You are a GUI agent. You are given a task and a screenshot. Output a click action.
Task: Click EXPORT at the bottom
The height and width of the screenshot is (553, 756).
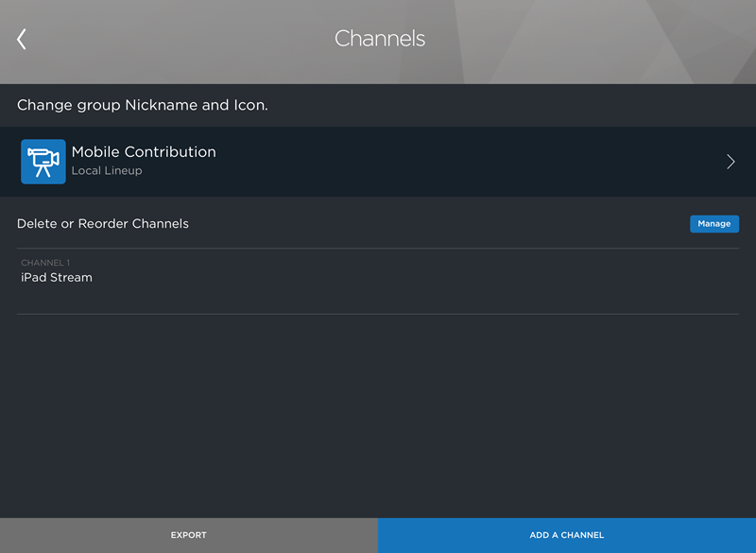tap(188, 534)
